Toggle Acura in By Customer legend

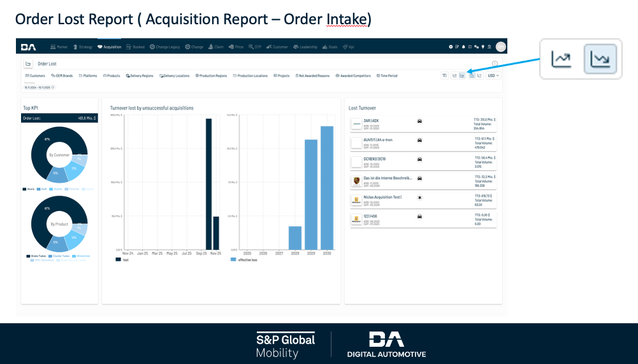[x=29, y=189]
